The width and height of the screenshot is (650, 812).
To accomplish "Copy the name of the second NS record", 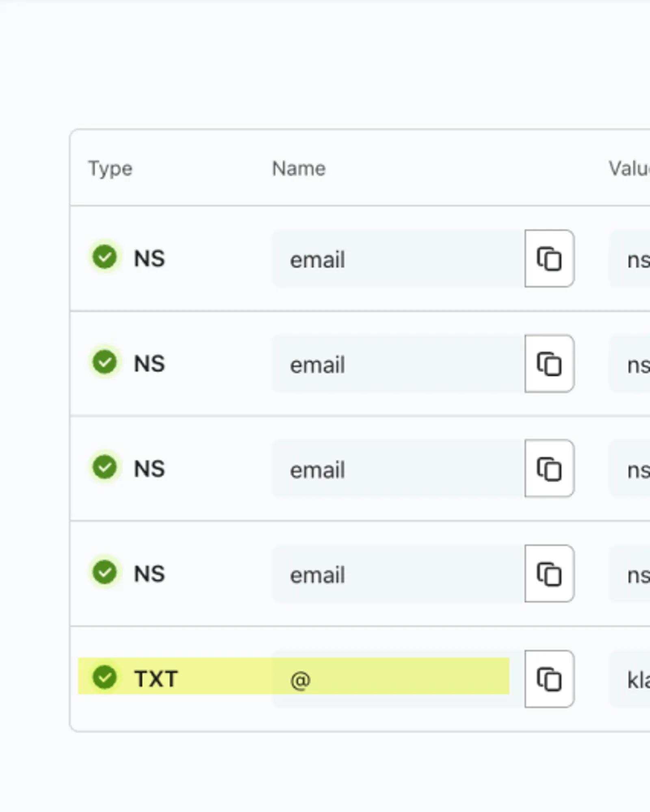I will coord(549,364).
